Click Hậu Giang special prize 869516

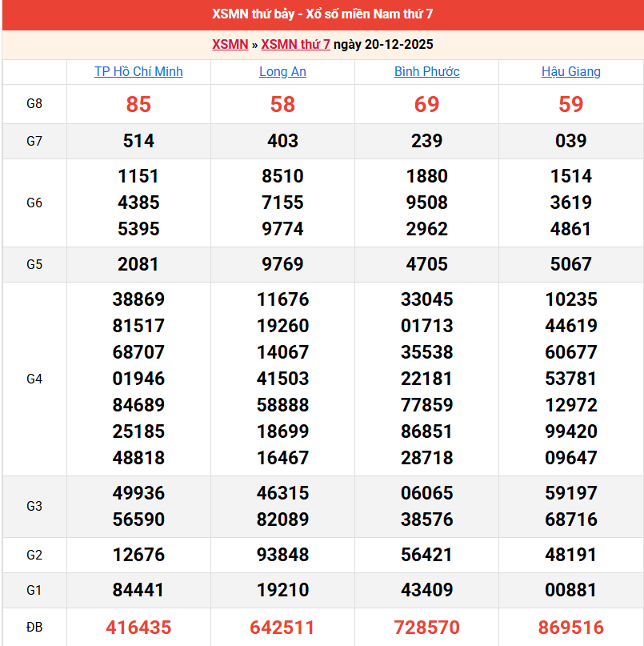(x=570, y=627)
